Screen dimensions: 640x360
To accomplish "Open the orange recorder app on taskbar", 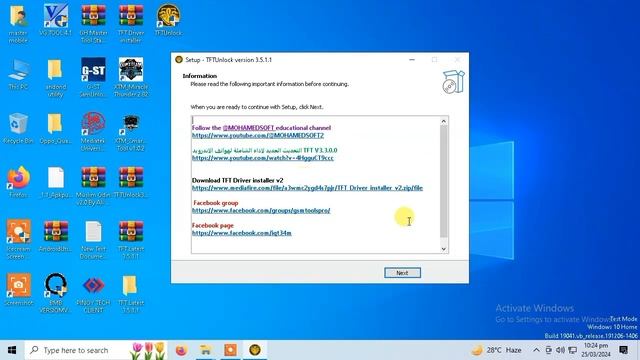I will pyautogui.click(x=230, y=350).
